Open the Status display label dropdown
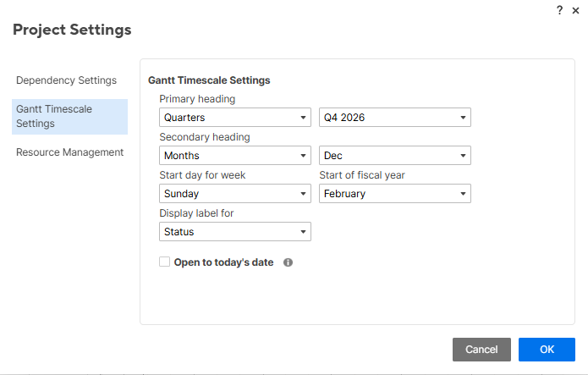 (235, 232)
